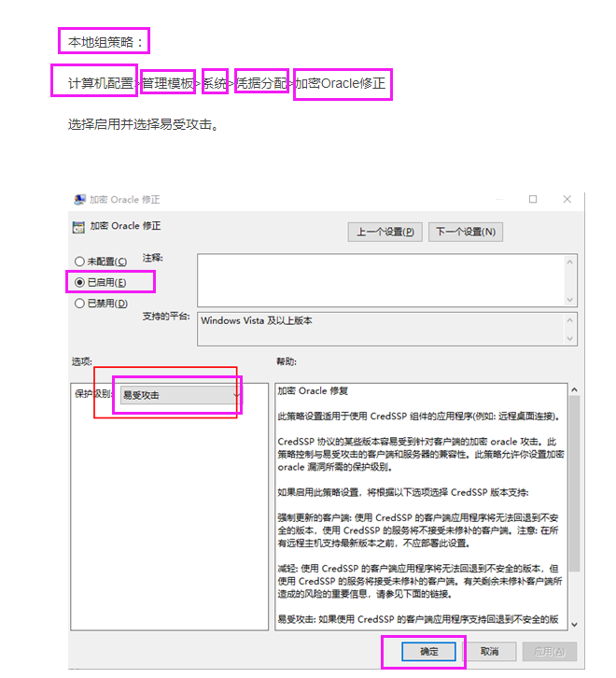Click the help panel vertical scrollbar thumb

pyautogui.click(x=575, y=483)
